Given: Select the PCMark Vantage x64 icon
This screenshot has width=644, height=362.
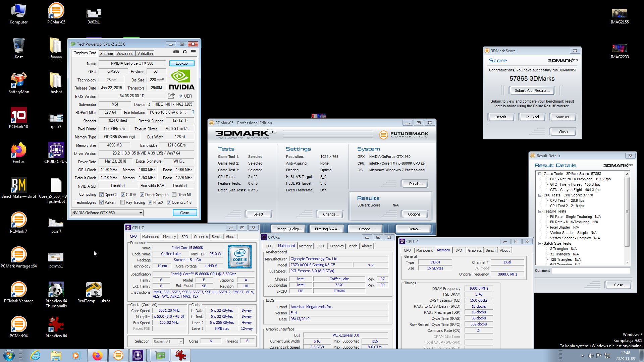Looking at the screenshot, I should (x=19, y=257).
